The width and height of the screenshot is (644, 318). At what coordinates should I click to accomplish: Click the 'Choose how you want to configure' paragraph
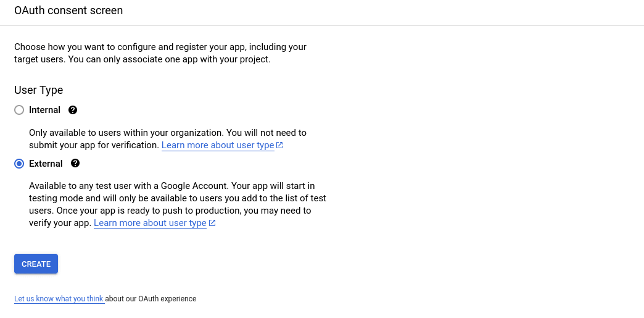tap(160, 53)
